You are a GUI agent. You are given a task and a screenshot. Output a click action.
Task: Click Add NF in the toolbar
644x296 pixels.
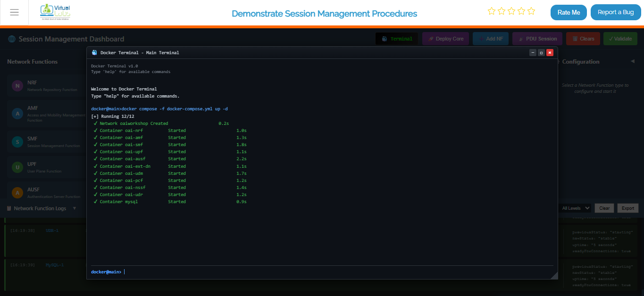tap(490, 39)
